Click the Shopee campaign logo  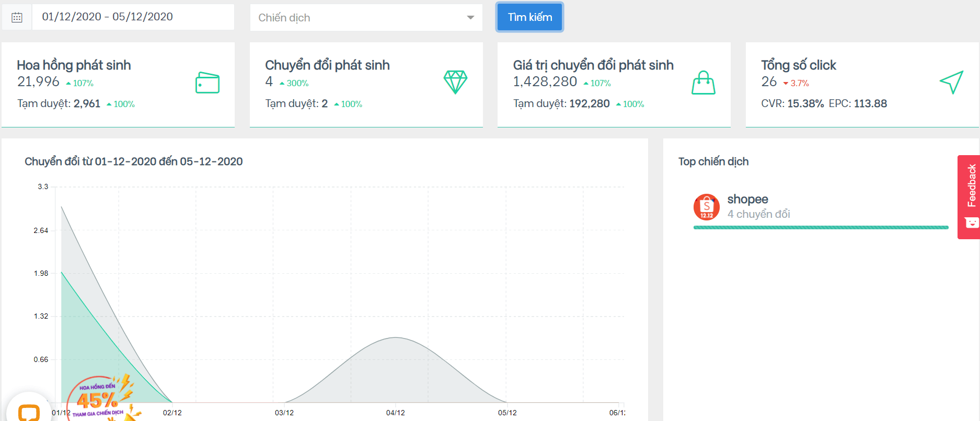coord(707,207)
